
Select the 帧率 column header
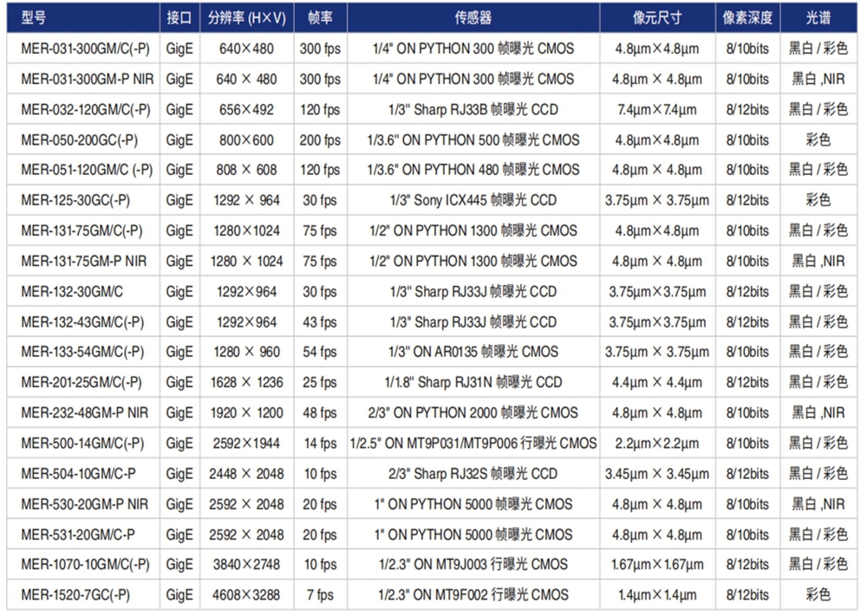(x=320, y=18)
